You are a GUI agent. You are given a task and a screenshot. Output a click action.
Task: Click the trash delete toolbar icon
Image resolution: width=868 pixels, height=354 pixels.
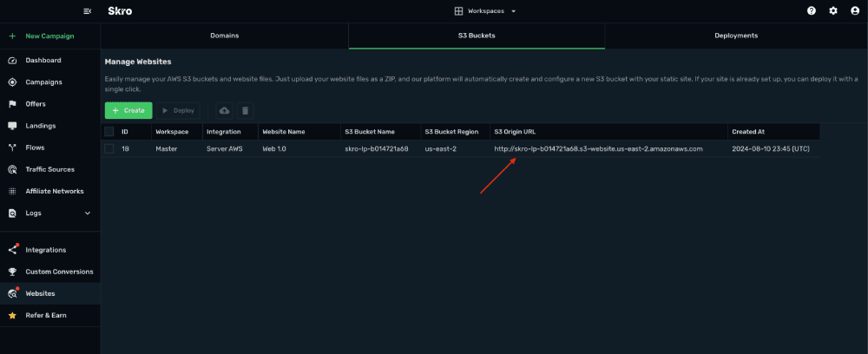coord(246,111)
